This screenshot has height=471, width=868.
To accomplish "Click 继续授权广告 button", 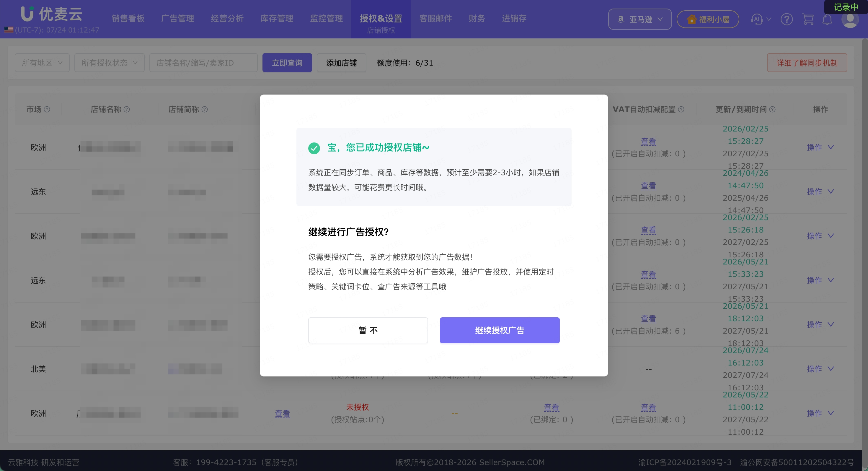I will point(499,330).
